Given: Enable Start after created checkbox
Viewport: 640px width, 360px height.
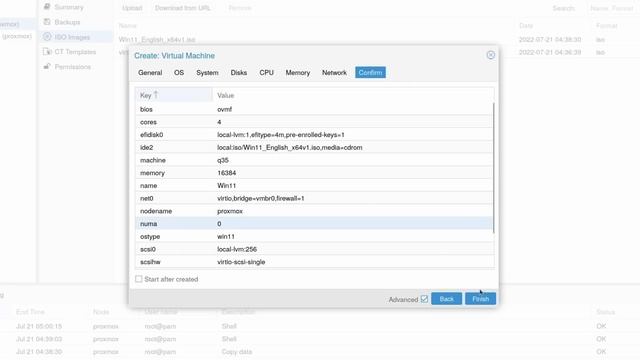Looking at the screenshot, I should point(139,279).
